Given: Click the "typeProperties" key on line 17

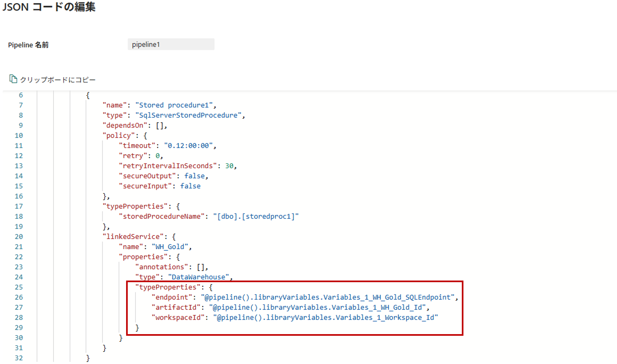Looking at the screenshot, I should [x=135, y=206].
